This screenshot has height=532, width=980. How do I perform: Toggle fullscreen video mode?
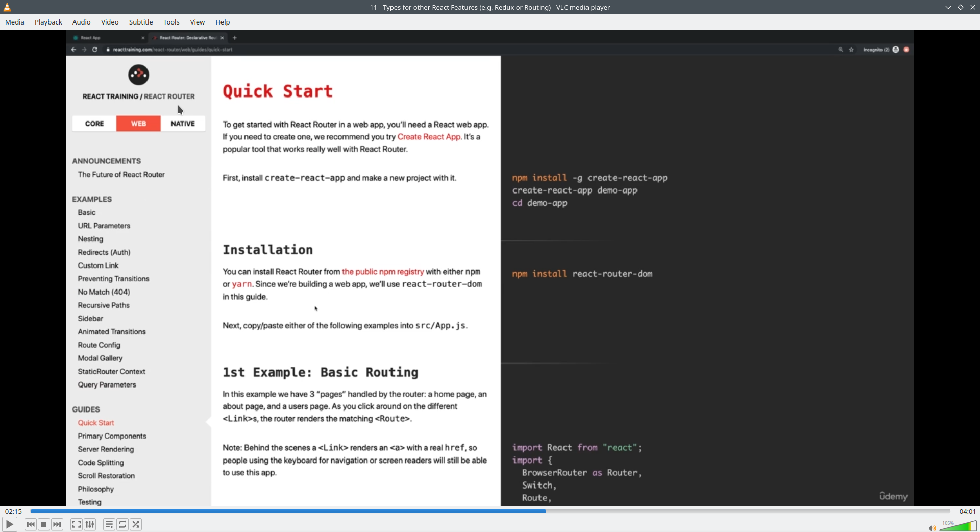[76, 524]
